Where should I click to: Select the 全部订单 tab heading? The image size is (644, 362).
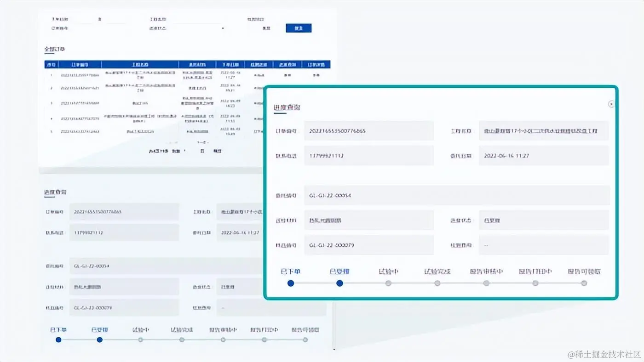(x=54, y=49)
